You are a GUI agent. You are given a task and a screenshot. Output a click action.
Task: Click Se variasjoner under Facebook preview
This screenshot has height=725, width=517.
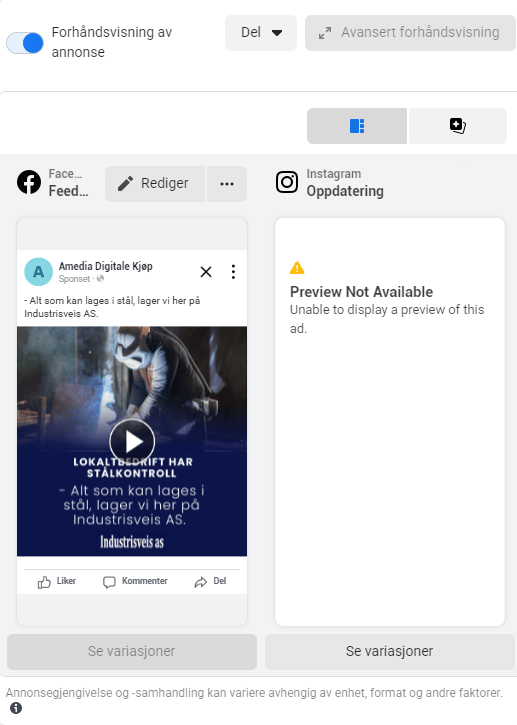pos(132,651)
